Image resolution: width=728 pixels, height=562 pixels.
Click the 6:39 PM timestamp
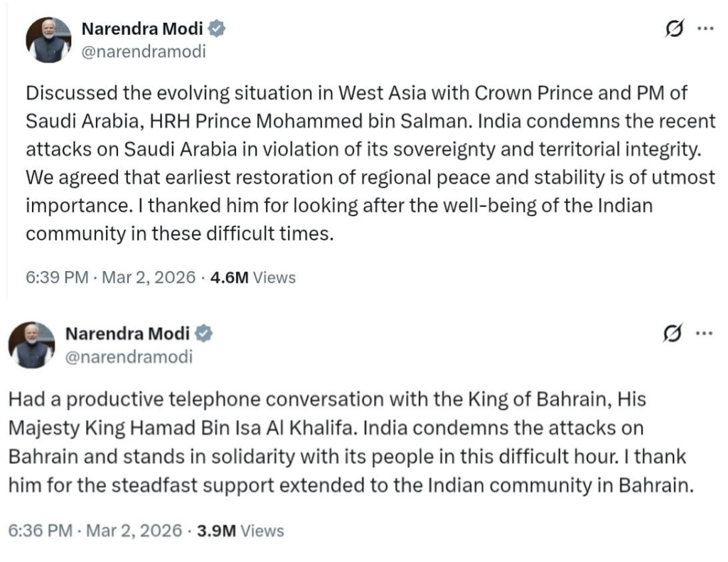56,277
